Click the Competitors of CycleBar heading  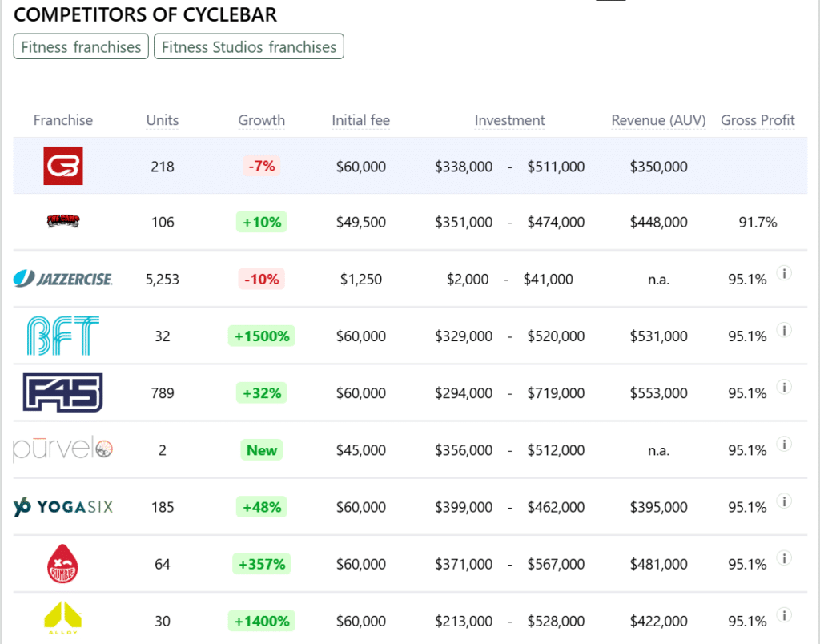(x=145, y=14)
